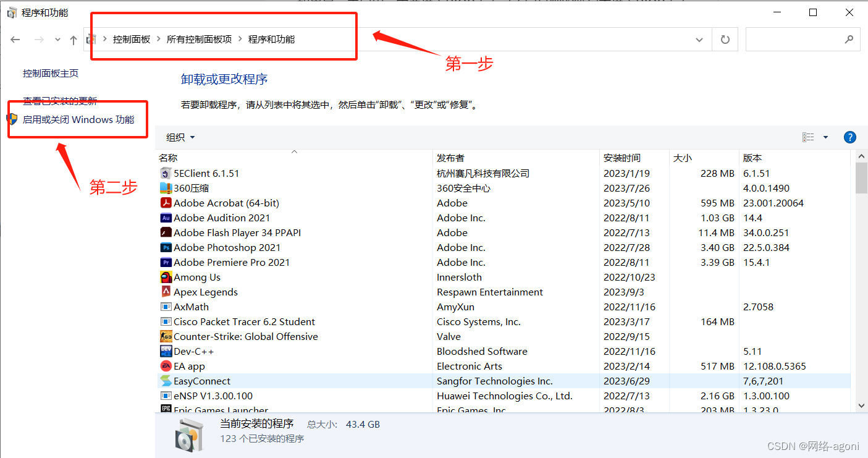This screenshot has width=868, height=458.
Task: Open 控制面板主页 link
Action: (x=51, y=73)
